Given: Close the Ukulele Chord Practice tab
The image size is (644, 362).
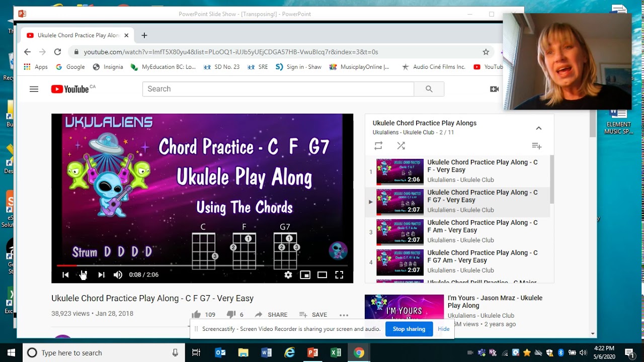Looking at the screenshot, I should (126, 35).
